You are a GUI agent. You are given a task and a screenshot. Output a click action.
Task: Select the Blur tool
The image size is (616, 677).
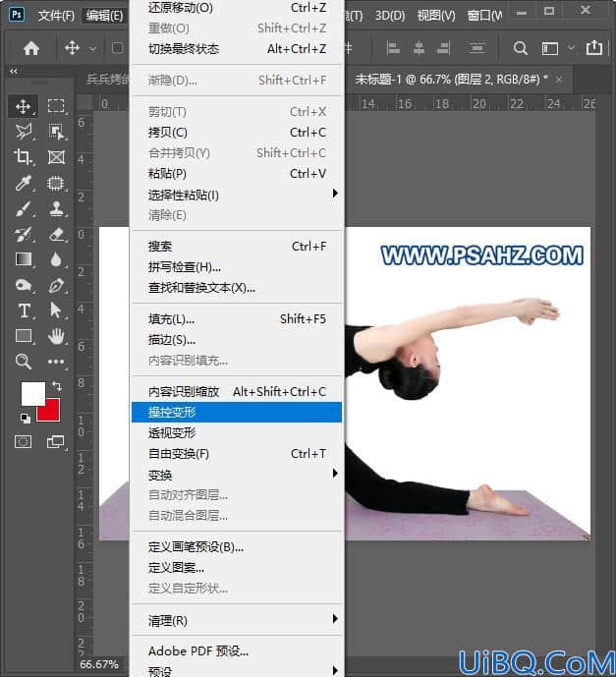(56, 259)
